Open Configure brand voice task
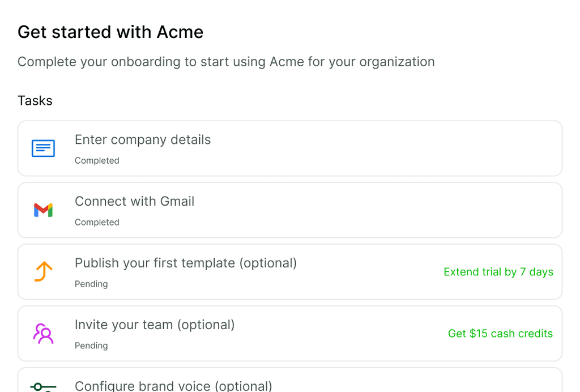This screenshot has height=392, width=580. (173, 386)
